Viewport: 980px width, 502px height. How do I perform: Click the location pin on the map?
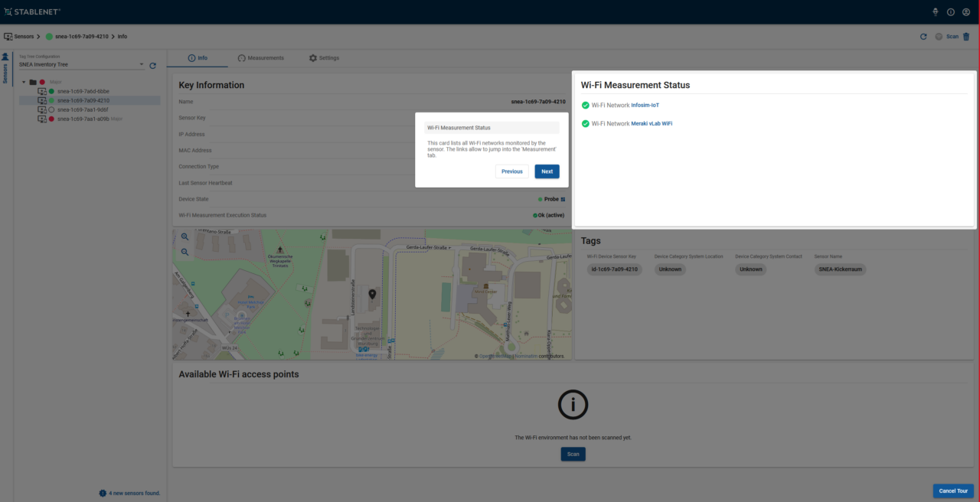tap(372, 295)
